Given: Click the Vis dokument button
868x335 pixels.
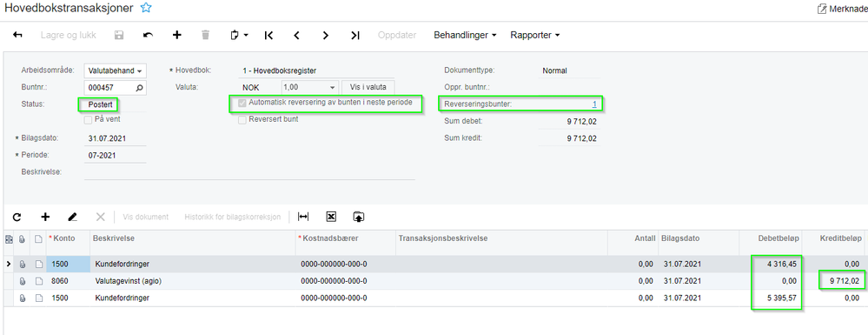Looking at the screenshot, I should pos(146,217).
